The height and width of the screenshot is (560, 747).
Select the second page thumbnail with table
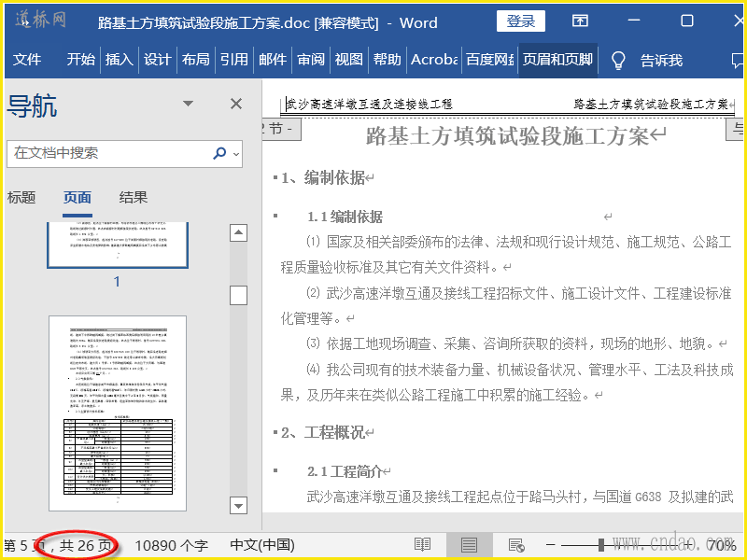(118, 413)
